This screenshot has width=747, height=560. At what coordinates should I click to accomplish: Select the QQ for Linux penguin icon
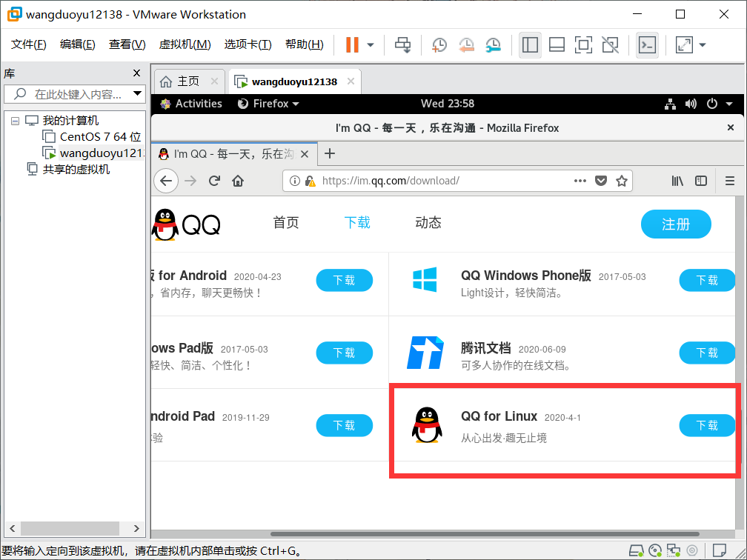click(x=427, y=427)
